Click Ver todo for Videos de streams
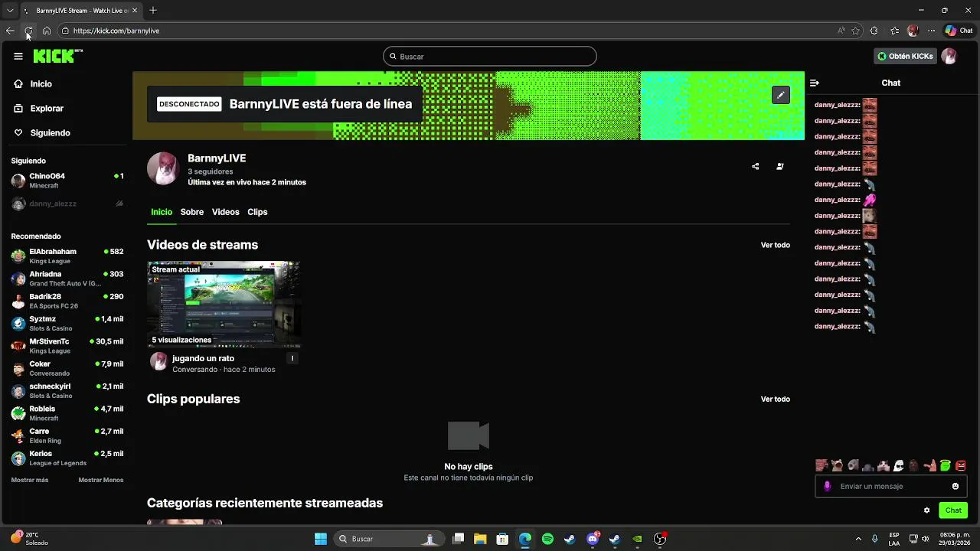 tap(775, 245)
